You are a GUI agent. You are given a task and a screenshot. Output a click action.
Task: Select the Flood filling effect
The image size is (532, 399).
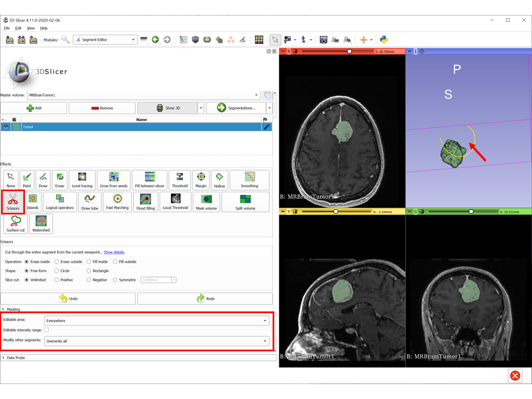pyautogui.click(x=146, y=202)
